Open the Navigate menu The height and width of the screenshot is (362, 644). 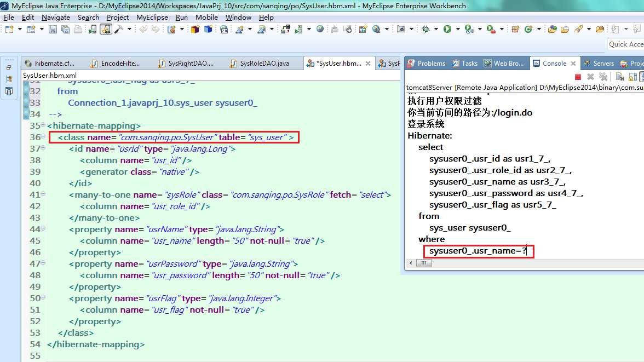56,18
